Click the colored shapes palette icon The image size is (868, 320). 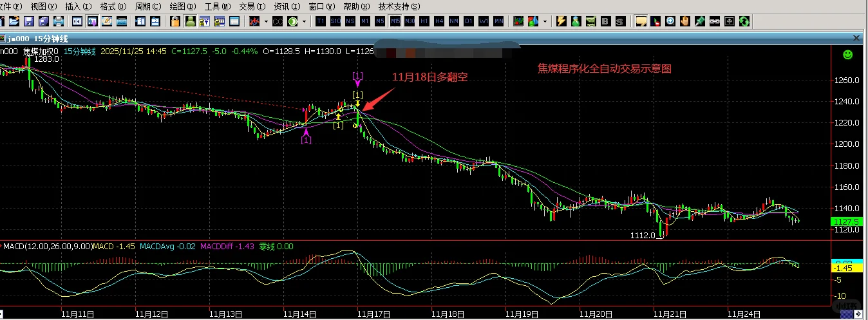click(x=533, y=21)
